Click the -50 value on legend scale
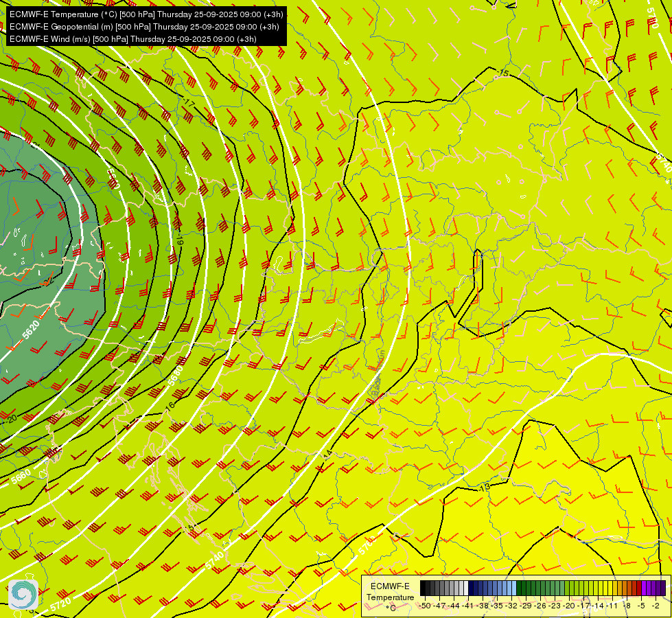 pos(425,606)
